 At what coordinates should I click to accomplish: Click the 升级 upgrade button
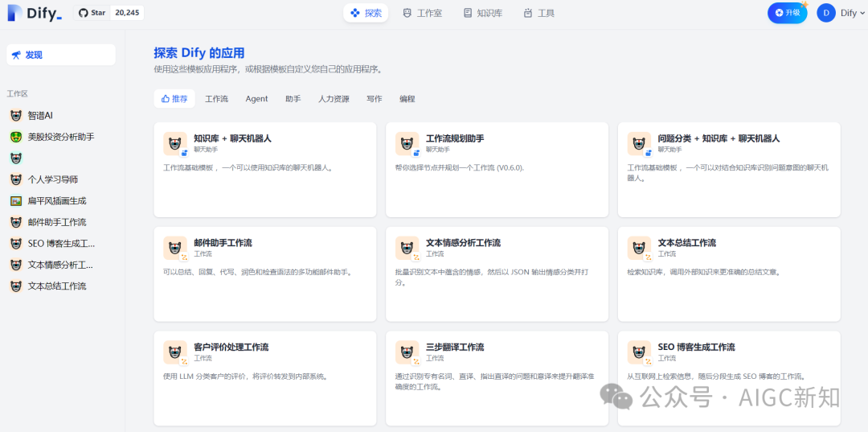coord(787,13)
